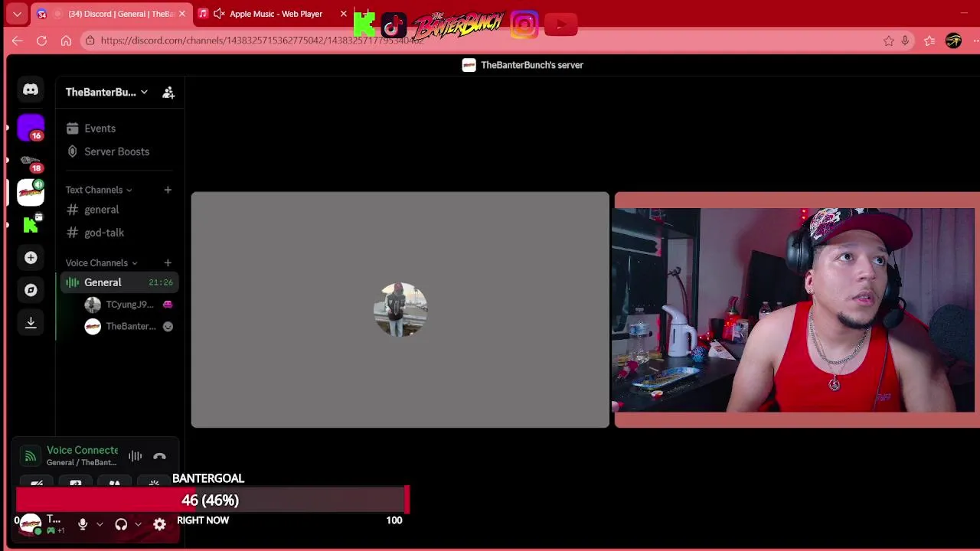The height and width of the screenshot is (551, 980).
Task: Focus the gray voice participant tile
Action: point(400,309)
